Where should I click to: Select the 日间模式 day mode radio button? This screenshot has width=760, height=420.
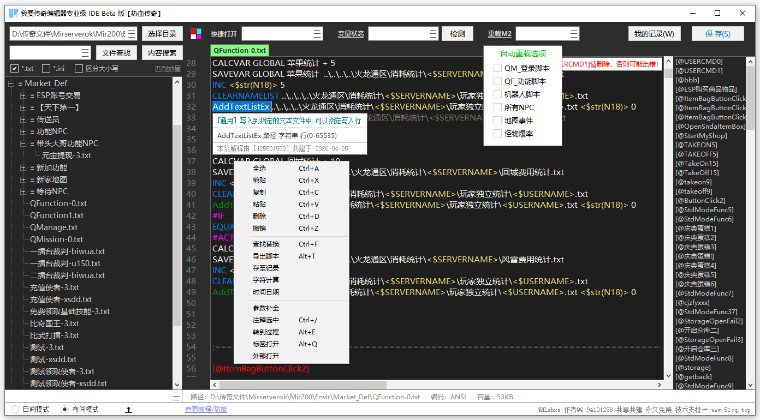15,409
